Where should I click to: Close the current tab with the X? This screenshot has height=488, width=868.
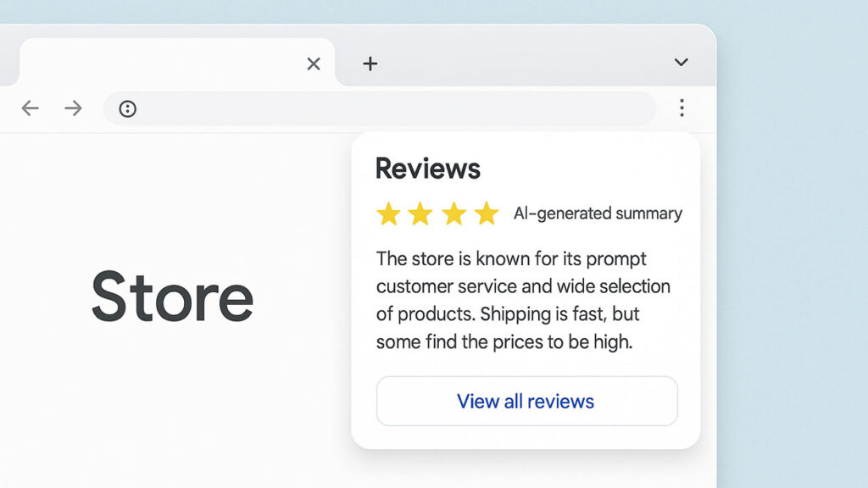313,63
